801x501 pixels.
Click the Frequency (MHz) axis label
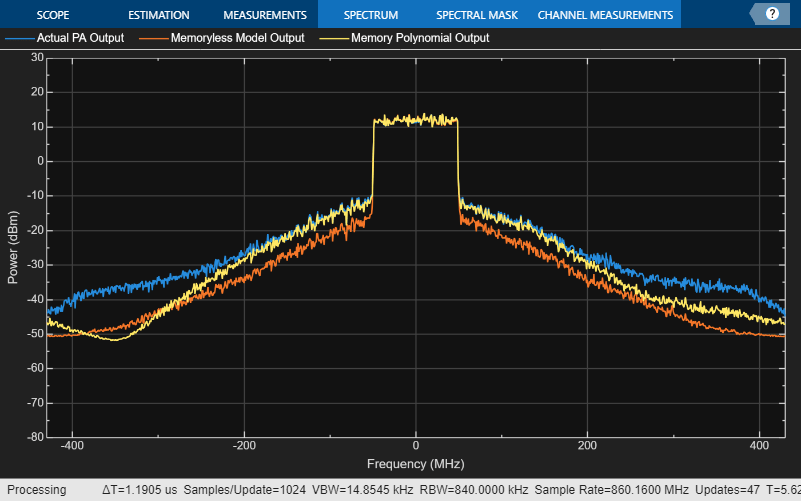415,464
